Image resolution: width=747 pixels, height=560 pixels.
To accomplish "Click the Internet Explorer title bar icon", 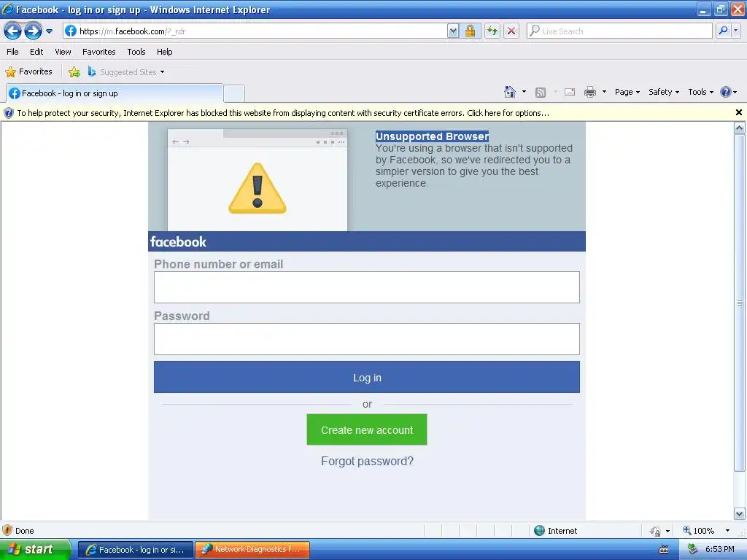I will [x=7, y=9].
